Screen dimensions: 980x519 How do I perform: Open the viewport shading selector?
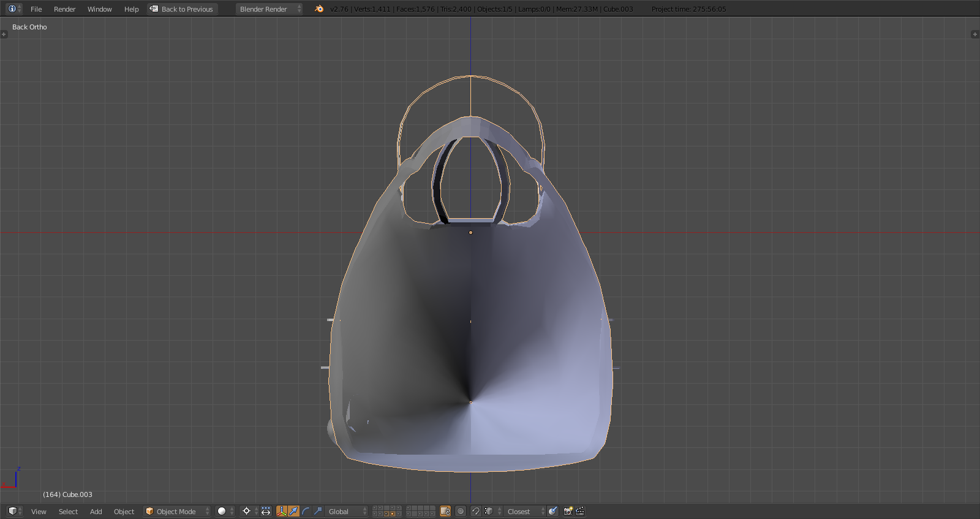coord(225,512)
